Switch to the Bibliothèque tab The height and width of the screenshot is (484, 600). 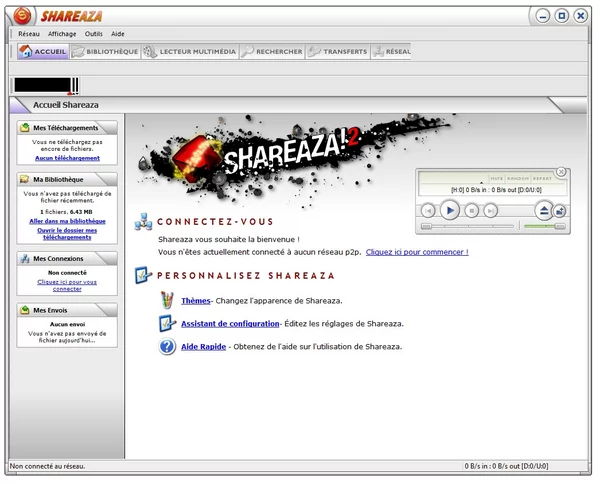(105, 51)
